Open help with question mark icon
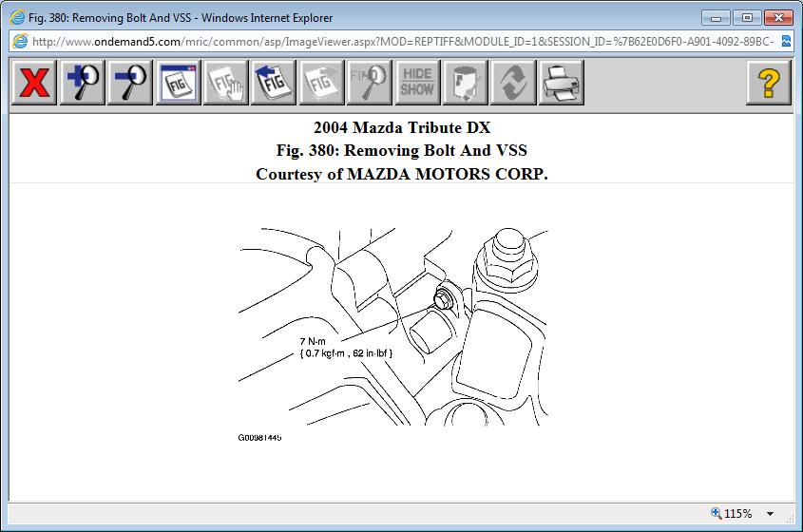Viewport: 803px width, 532px height. [769, 83]
